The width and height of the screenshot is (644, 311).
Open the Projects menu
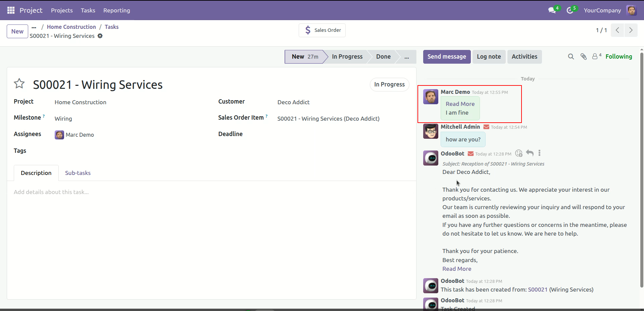pyautogui.click(x=62, y=10)
